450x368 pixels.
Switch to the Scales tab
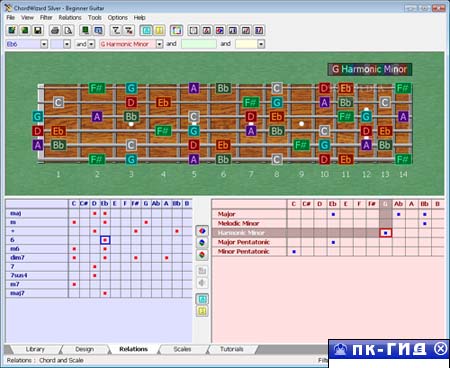click(182, 349)
